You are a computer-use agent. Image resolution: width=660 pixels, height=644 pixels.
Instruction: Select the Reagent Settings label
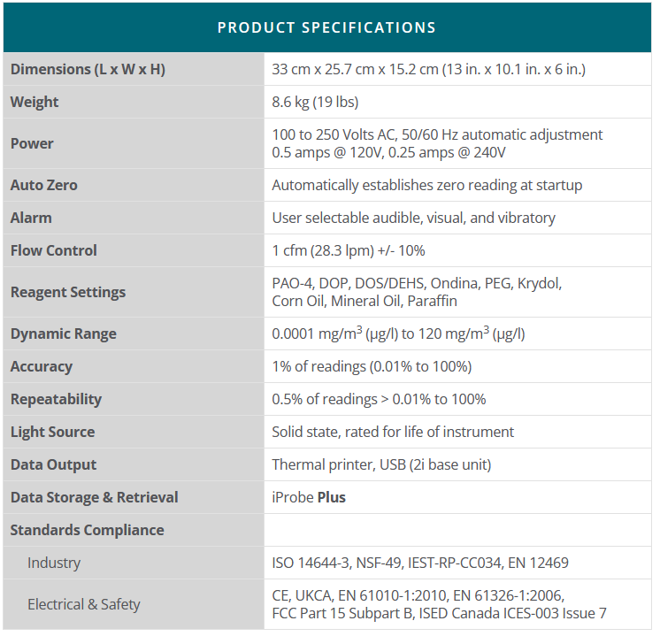(x=68, y=292)
